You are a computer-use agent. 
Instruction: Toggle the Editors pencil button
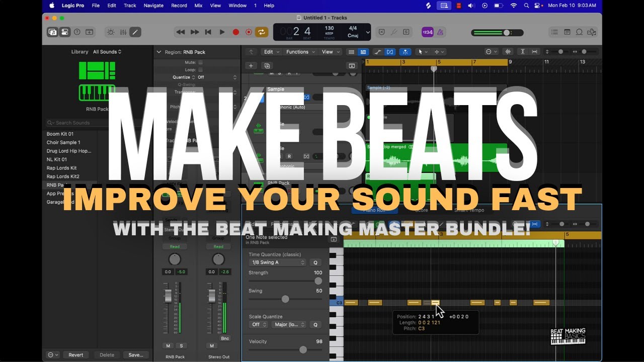click(x=135, y=32)
